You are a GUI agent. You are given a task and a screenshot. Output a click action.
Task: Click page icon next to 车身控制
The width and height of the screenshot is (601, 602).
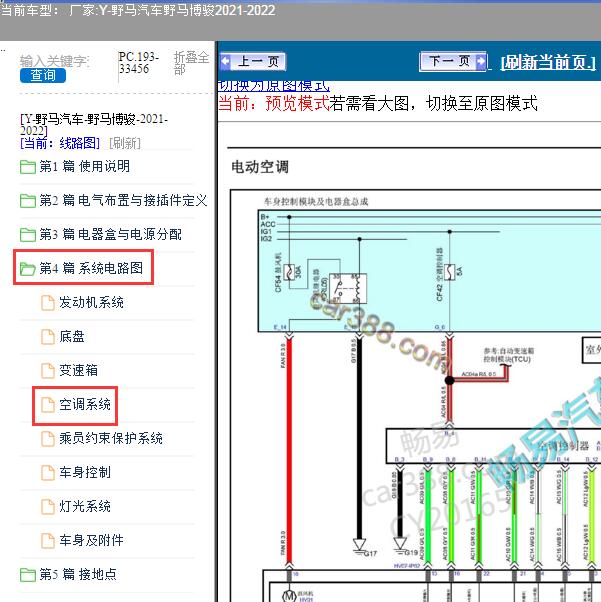click(48, 473)
